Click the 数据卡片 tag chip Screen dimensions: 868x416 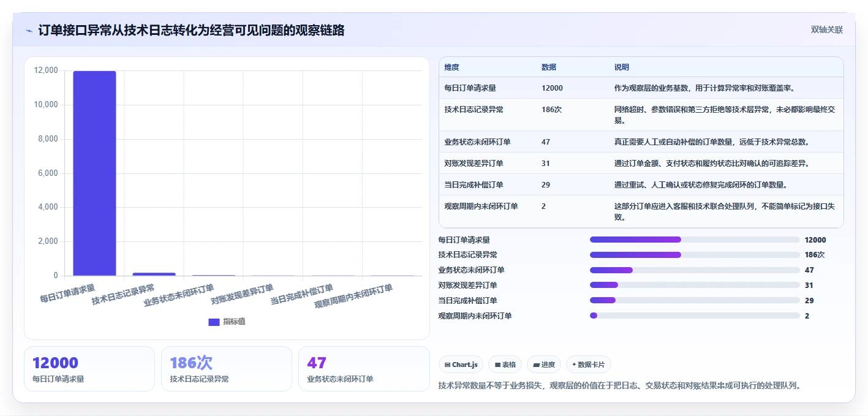[x=589, y=365]
